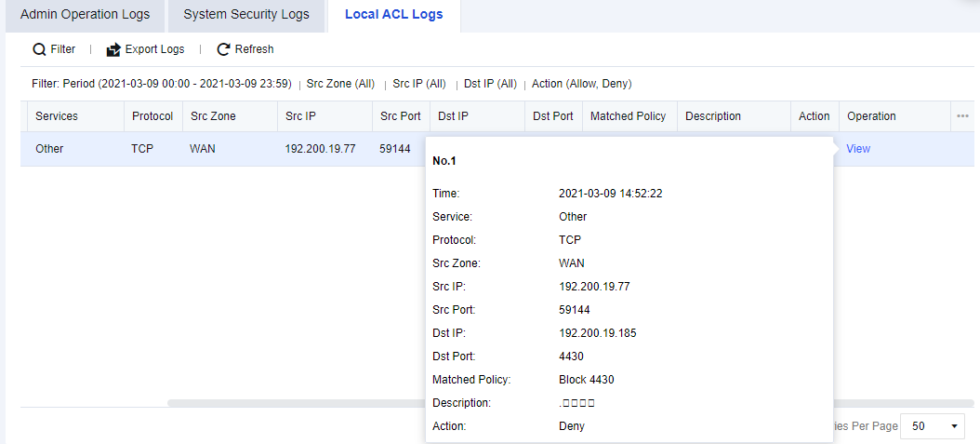The width and height of the screenshot is (980, 444).
Task: Switch to Admin Operation Logs tab
Action: coord(85,15)
